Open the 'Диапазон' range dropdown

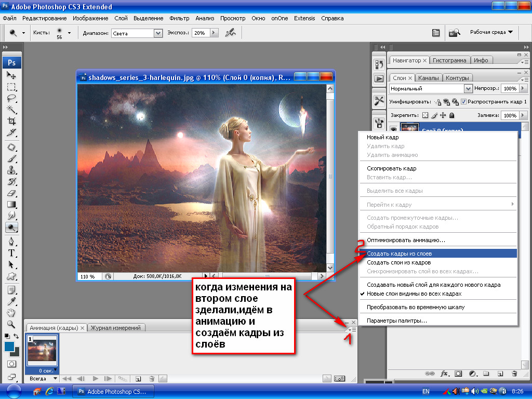(158, 33)
